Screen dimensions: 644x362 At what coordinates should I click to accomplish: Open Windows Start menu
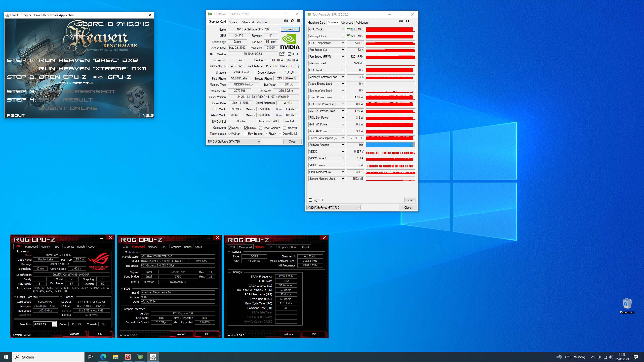(6, 357)
